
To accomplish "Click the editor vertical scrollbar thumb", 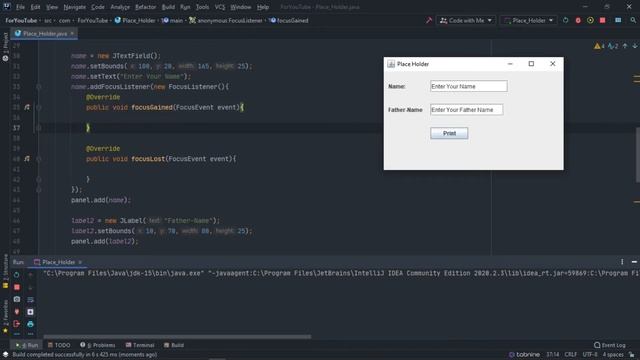I will [x=638, y=155].
